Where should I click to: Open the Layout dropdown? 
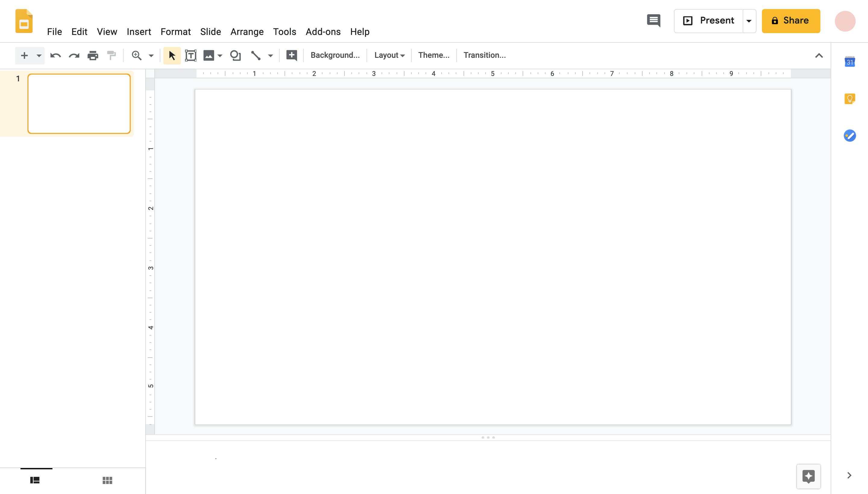click(x=389, y=55)
